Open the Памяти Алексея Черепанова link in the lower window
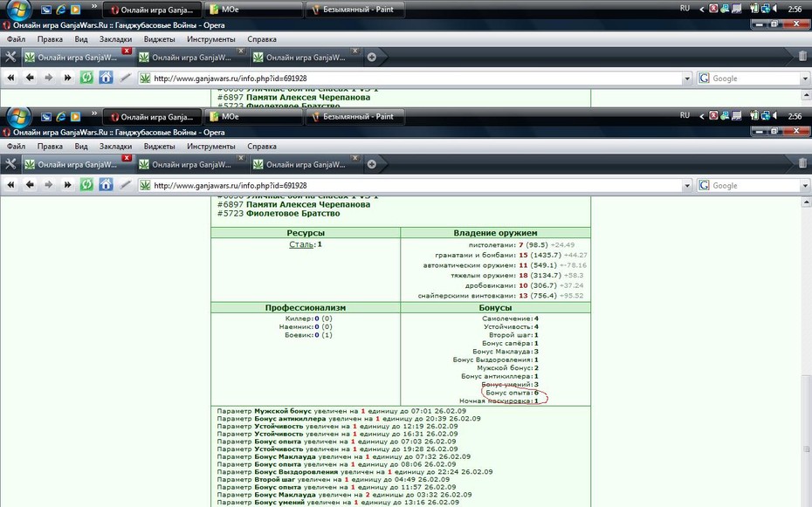The width and height of the screenshot is (812, 507). 307,204
